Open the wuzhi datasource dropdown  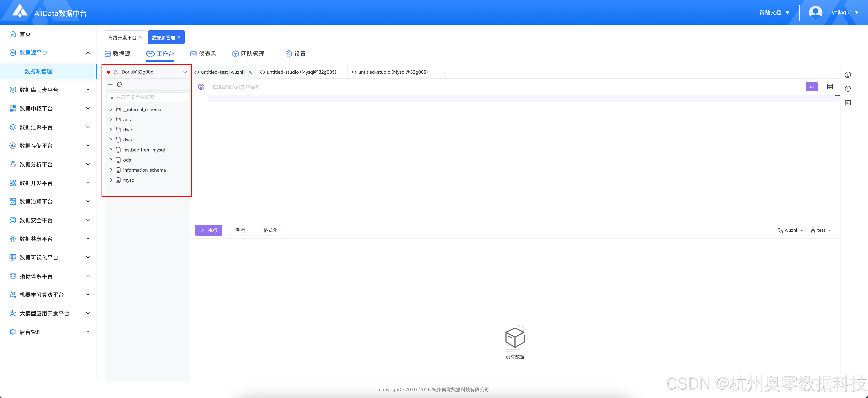tap(790, 230)
